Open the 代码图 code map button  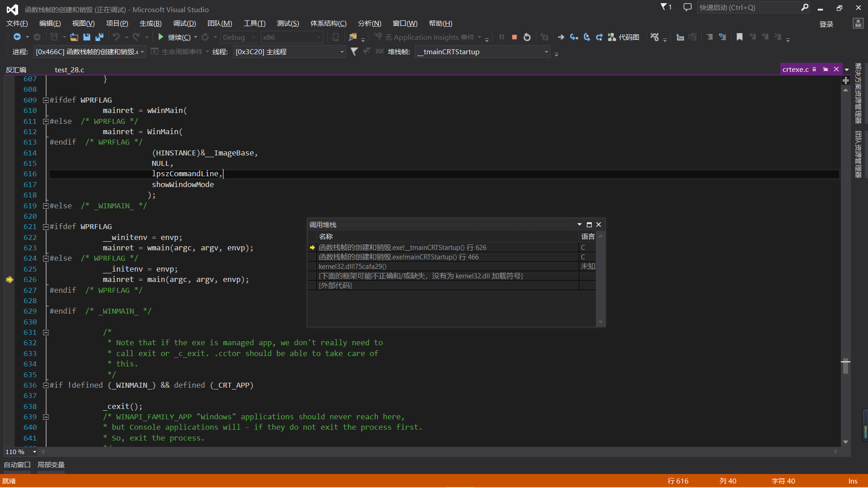pos(623,37)
